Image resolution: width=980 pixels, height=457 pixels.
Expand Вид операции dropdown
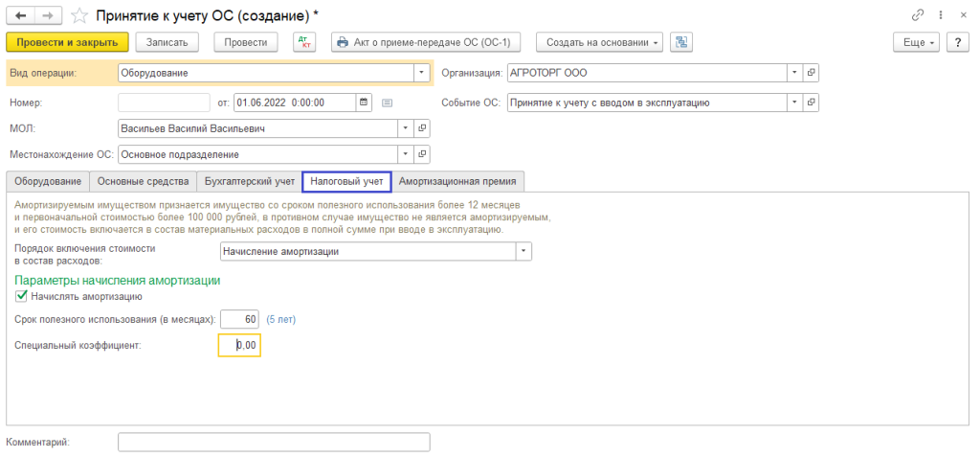pyautogui.click(x=422, y=73)
